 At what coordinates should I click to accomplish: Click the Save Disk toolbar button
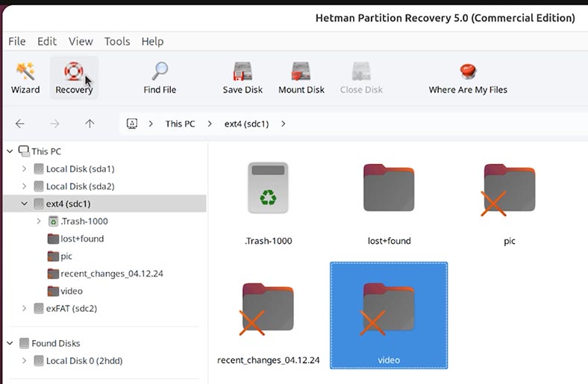tap(243, 78)
